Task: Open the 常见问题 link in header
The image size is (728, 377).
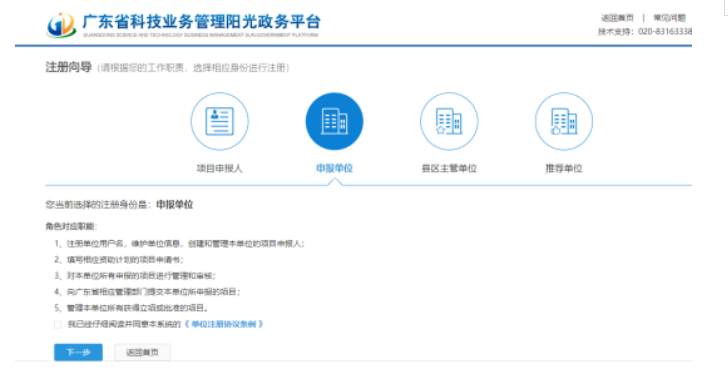Action: [x=669, y=18]
